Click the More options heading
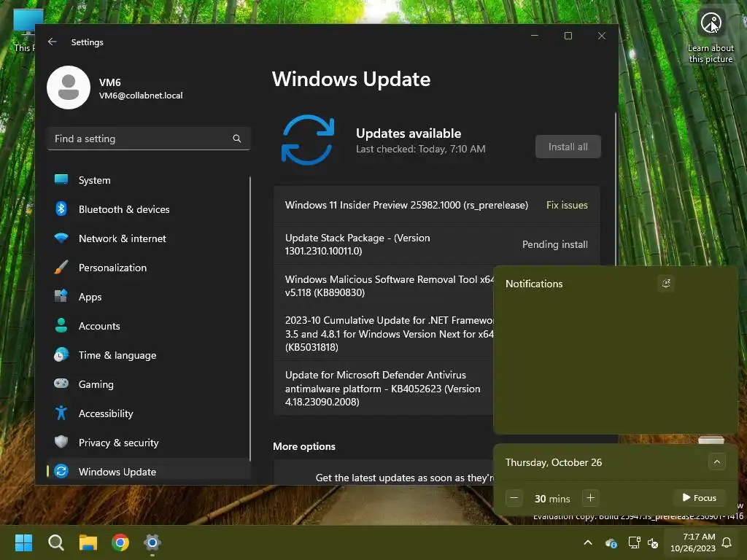This screenshot has width=747, height=560. click(x=304, y=446)
